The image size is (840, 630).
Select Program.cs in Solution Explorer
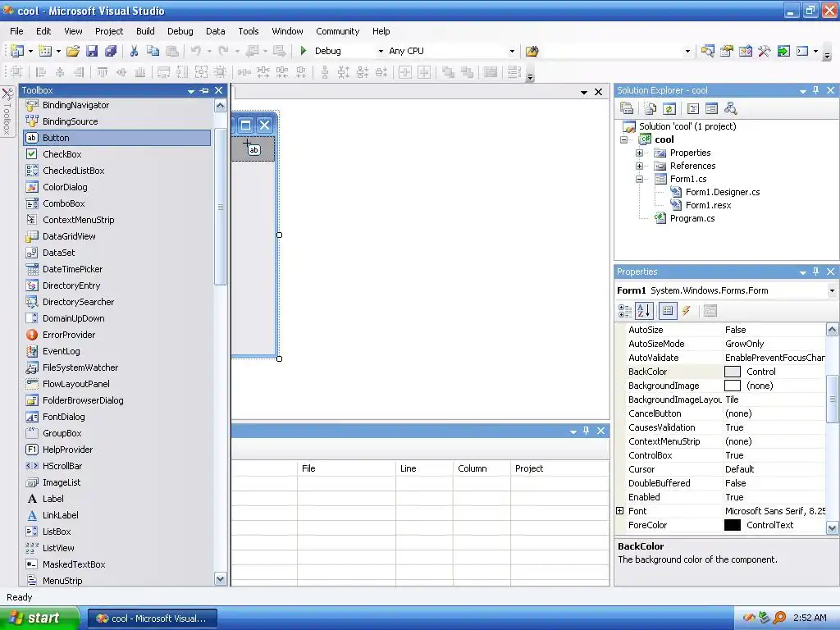pyautogui.click(x=692, y=218)
